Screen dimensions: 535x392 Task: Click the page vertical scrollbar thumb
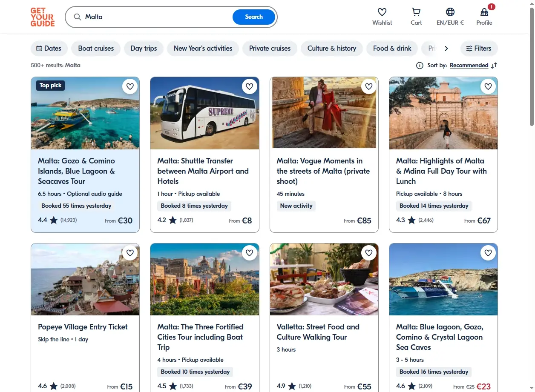(x=532, y=67)
